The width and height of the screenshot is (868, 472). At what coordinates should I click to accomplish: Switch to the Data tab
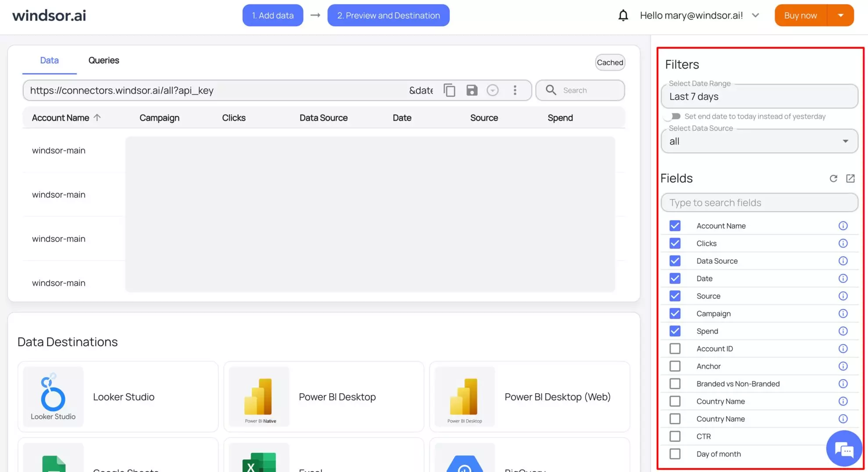click(49, 61)
